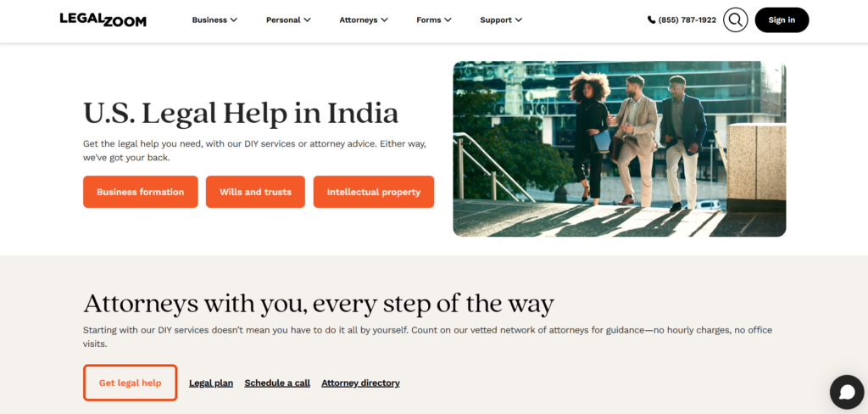Image resolution: width=868 pixels, height=414 pixels.
Task: Click the phone icon beside the number
Action: [651, 20]
